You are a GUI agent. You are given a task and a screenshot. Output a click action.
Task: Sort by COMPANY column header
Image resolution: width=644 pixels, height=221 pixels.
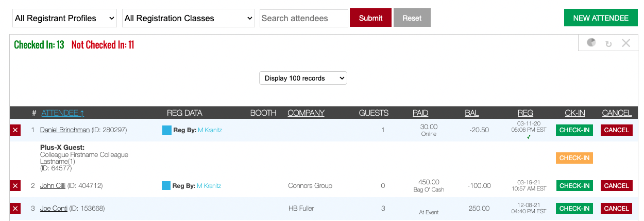[x=306, y=113]
